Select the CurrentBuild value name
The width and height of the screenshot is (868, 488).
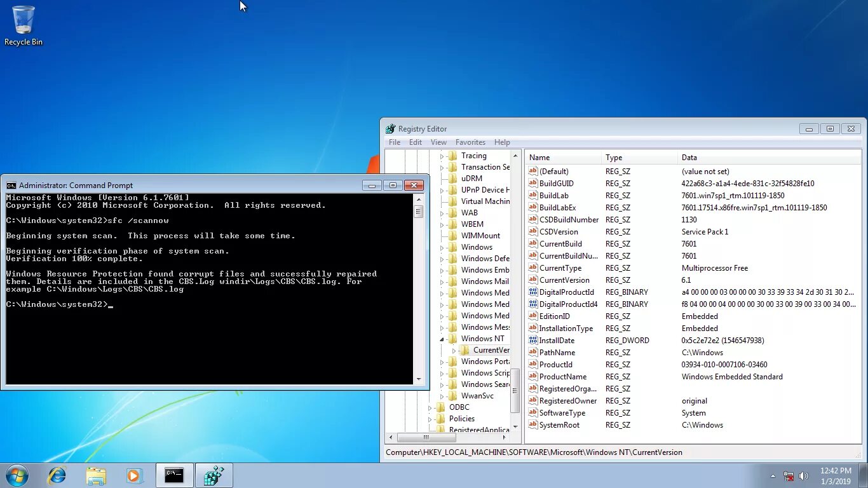tap(560, 244)
